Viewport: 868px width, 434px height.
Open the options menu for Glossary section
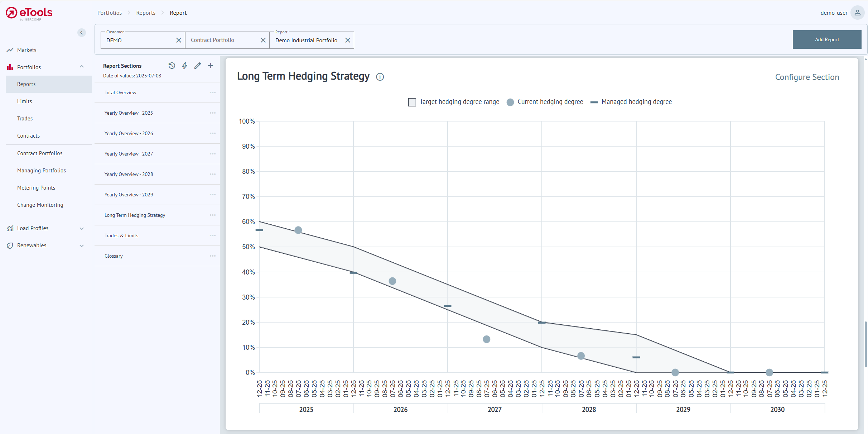coord(213,256)
